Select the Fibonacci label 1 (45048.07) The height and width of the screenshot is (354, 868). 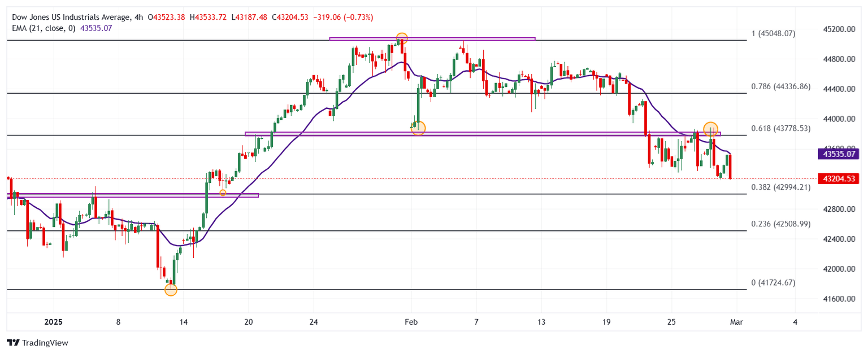pos(773,34)
